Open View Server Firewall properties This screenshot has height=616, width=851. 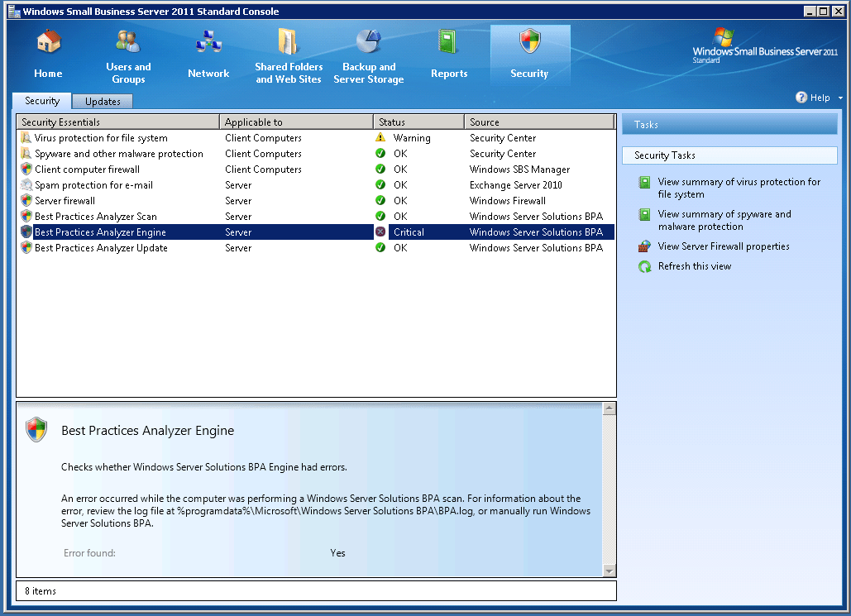coord(724,246)
